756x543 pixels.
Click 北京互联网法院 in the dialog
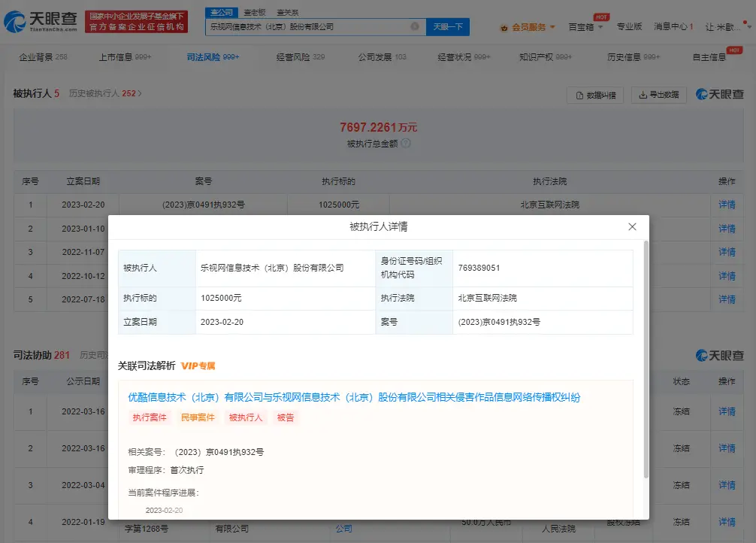click(x=488, y=298)
